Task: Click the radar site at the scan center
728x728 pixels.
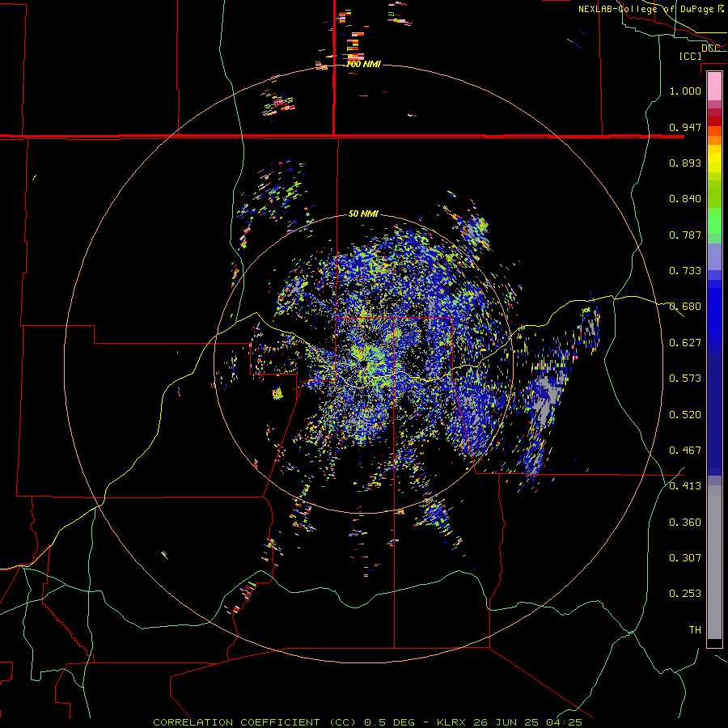Action: coord(363,364)
